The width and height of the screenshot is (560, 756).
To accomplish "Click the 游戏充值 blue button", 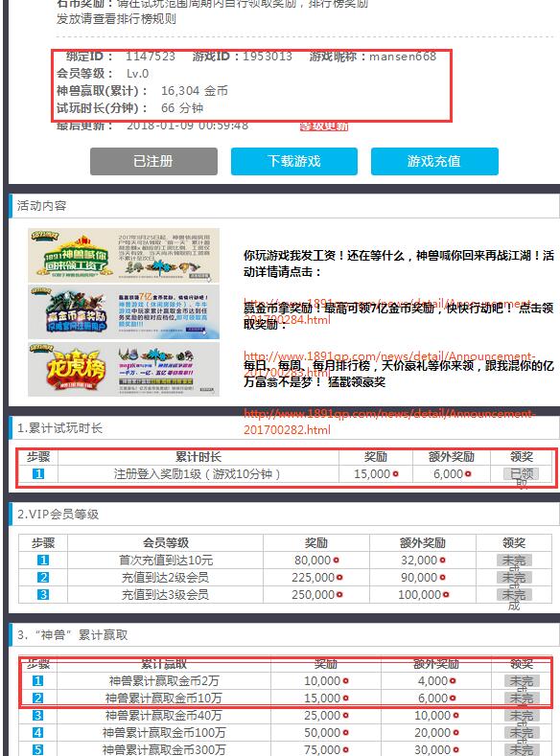I will pos(434,161).
